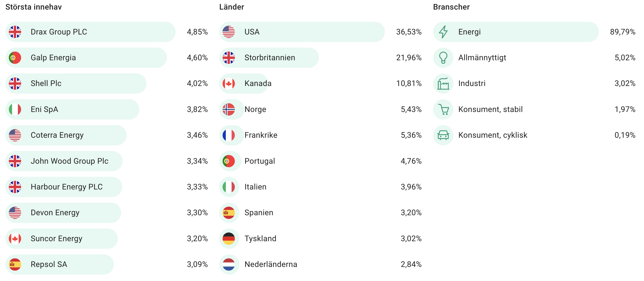Click the shopping cart Konsument, stabil icon

(443, 109)
